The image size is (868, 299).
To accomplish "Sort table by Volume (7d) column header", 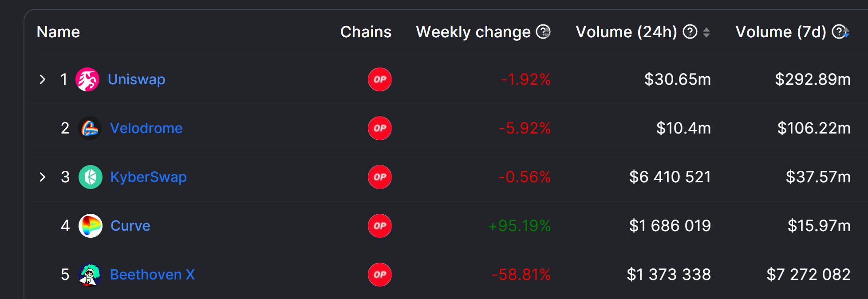I will (781, 32).
